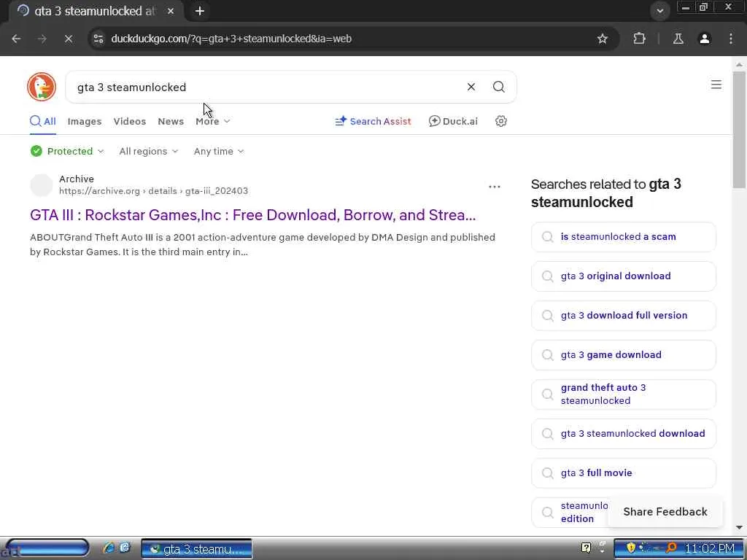Image resolution: width=747 pixels, height=560 pixels.
Task: Click the Share Feedback button
Action: (x=665, y=512)
